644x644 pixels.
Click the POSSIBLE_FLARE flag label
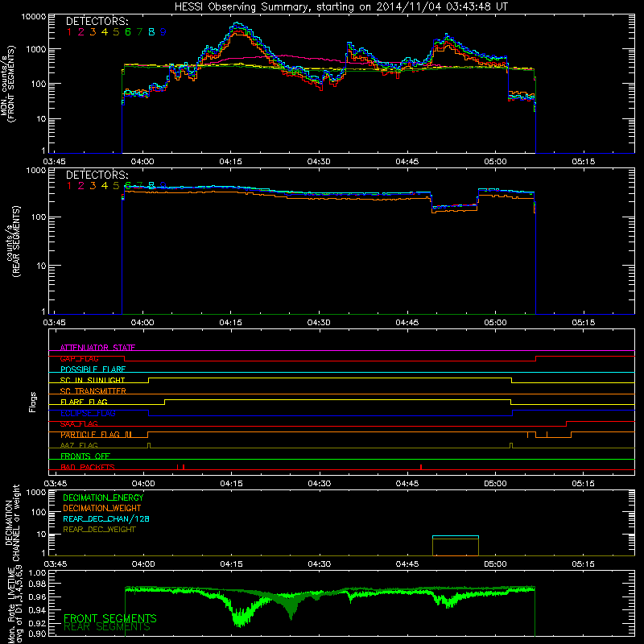point(93,369)
